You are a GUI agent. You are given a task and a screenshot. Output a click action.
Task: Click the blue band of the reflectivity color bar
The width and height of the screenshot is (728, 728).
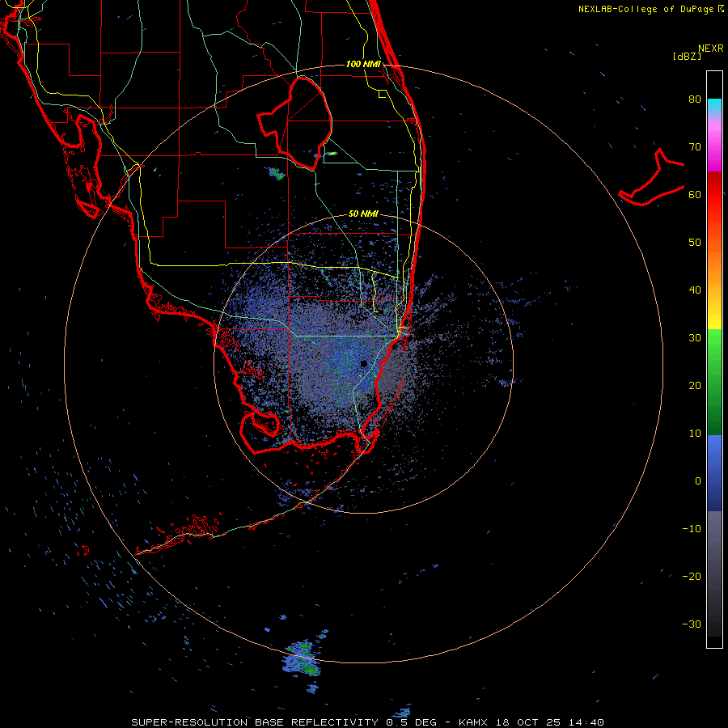(714, 473)
